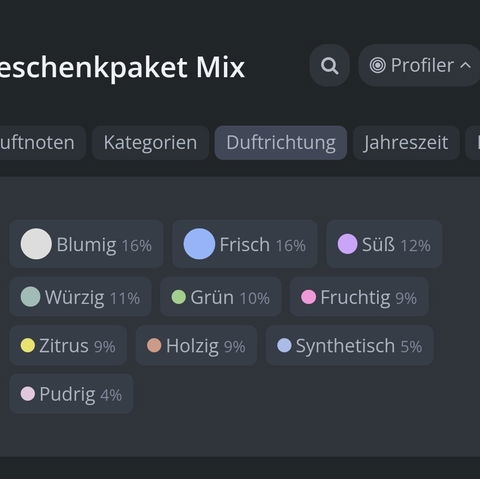Switch to the Kategorien tab
This screenshot has width=480, height=479.
[x=150, y=143]
